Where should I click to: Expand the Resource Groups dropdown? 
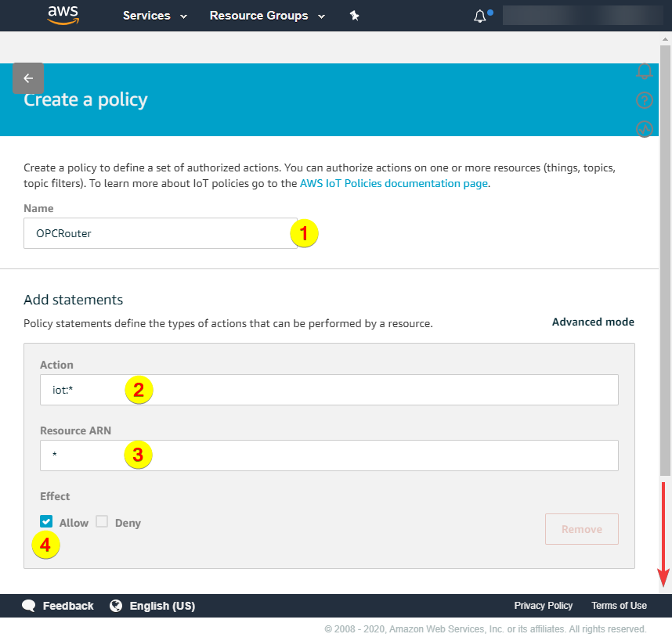[266, 16]
